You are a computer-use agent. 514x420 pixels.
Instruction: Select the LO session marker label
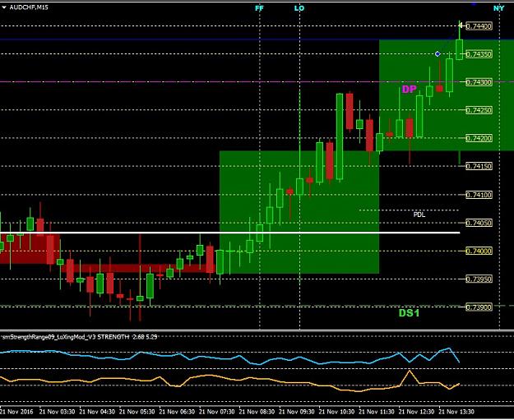pos(299,8)
